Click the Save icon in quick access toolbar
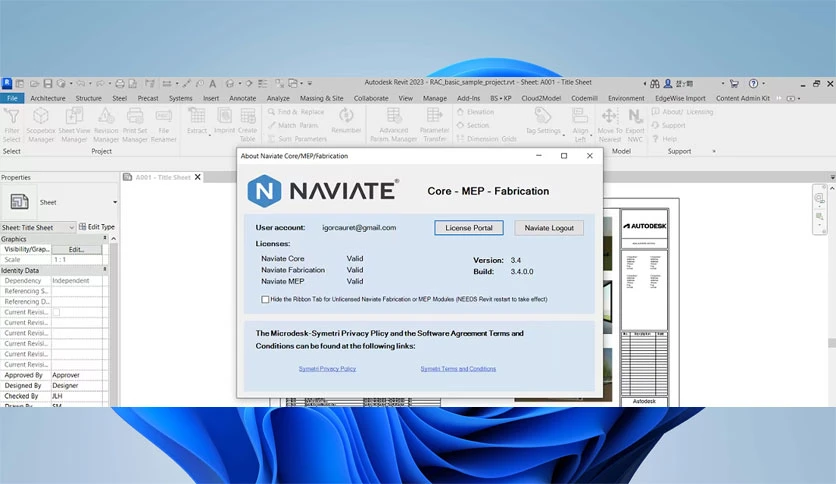836x484 pixels. (x=48, y=84)
